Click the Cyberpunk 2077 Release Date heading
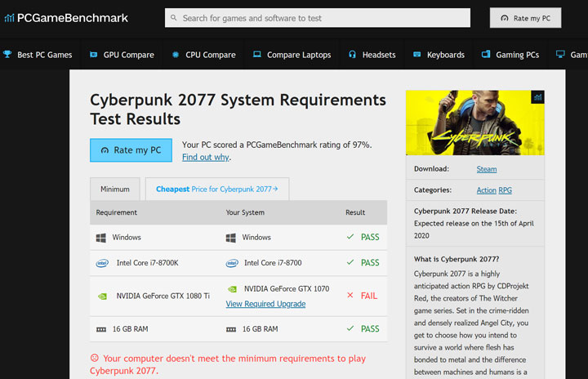The width and height of the screenshot is (588, 379). [x=465, y=212]
